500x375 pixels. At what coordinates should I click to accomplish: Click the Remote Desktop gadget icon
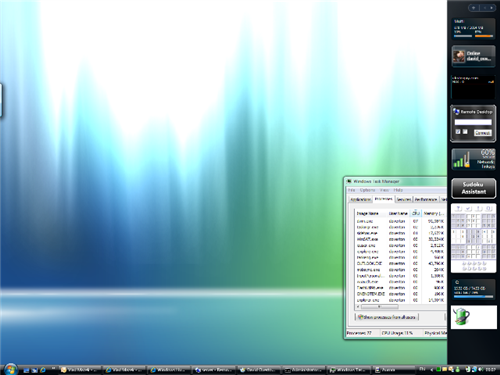[456, 112]
